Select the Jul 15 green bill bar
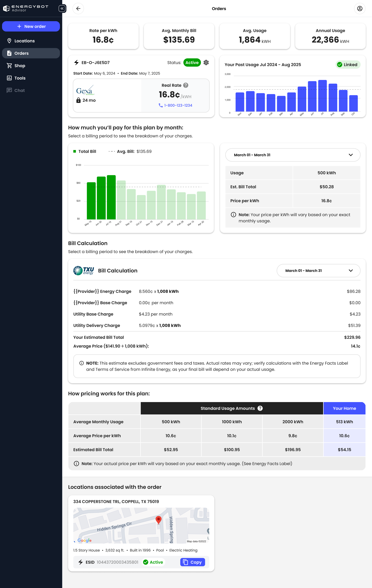This screenshot has width=372, height=588. (x=111, y=197)
